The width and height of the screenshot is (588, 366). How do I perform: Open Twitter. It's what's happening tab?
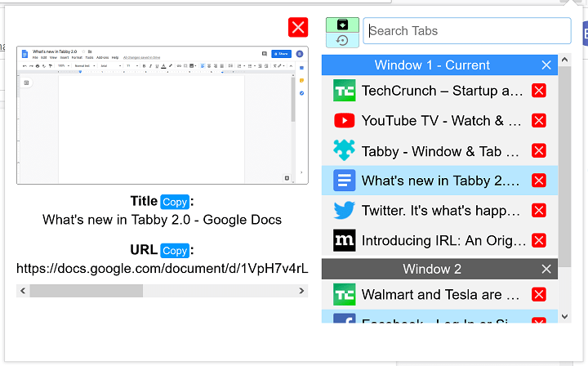(441, 211)
